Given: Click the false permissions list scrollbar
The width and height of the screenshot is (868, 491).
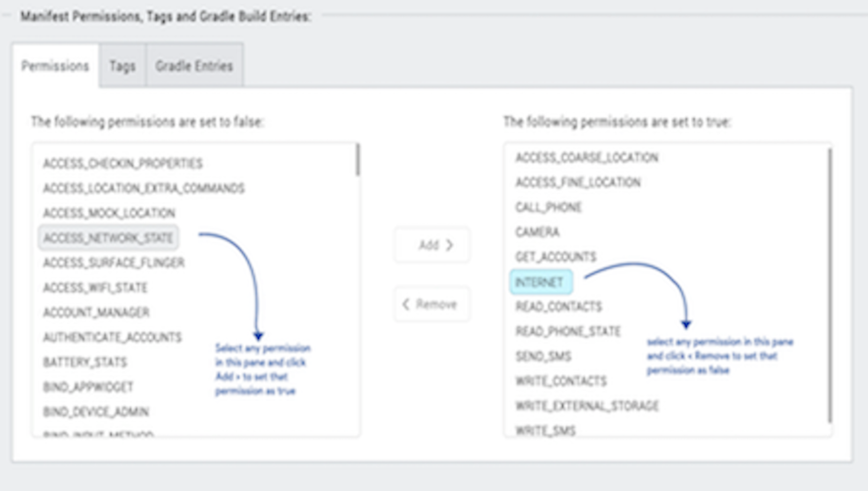Looking at the screenshot, I should coord(358,161).
